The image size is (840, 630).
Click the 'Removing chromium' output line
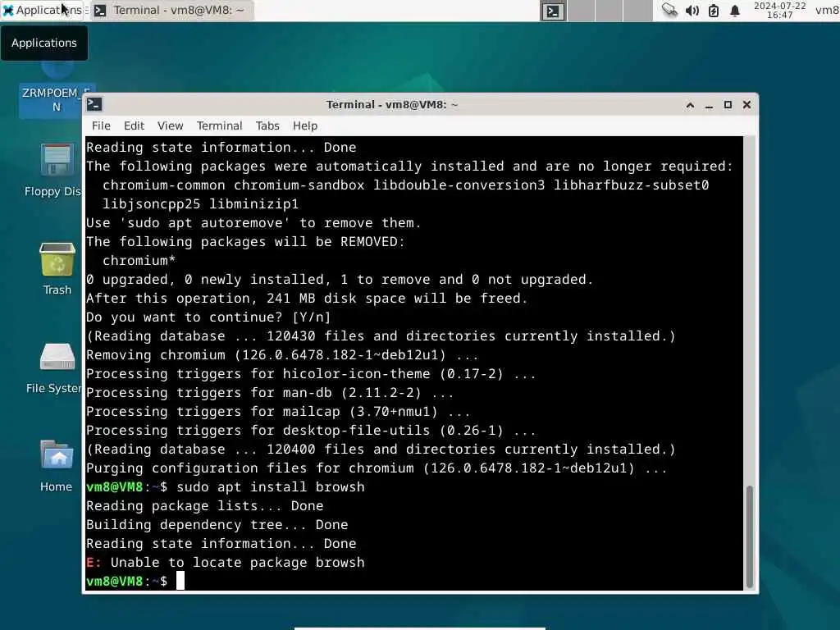click(x=282, y=355)
